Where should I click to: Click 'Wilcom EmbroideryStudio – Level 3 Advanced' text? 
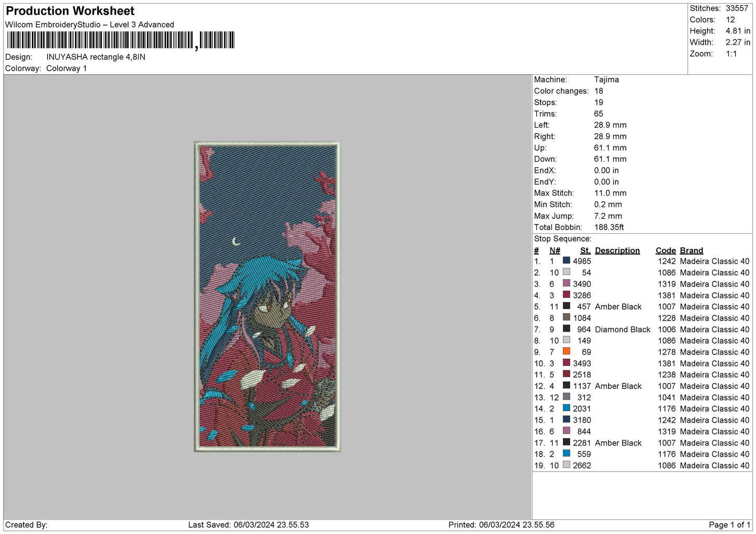(89, 25)
